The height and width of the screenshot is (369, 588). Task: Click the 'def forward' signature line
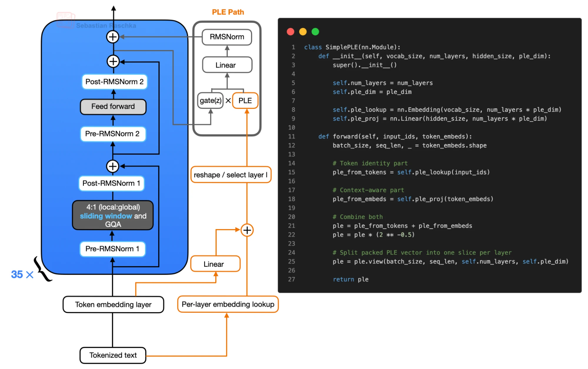395,136
